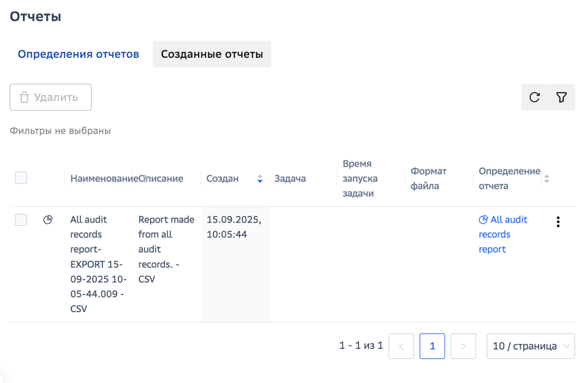Click the Описание column header
Image resolution: width=588 pixels, height=383 pixels.
click(x=161, y=179)
